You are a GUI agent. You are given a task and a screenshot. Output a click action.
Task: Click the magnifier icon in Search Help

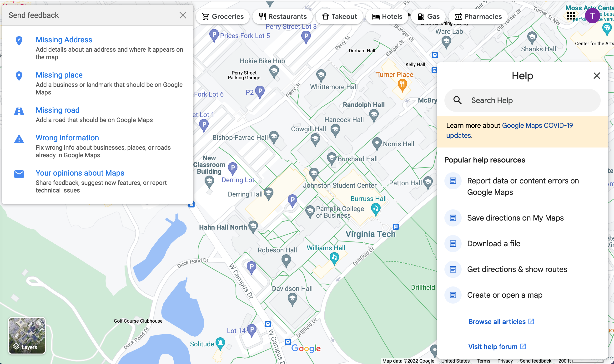tap(457, 100)
